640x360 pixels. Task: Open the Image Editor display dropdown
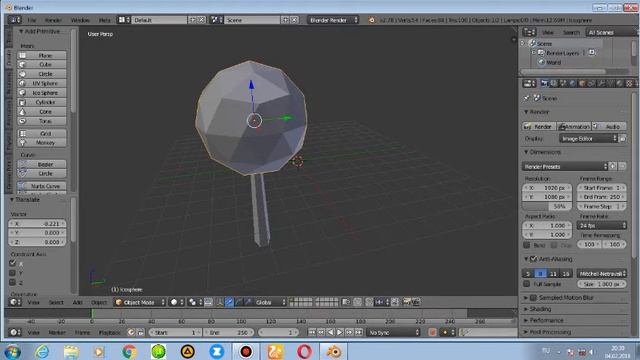[588, 139]
